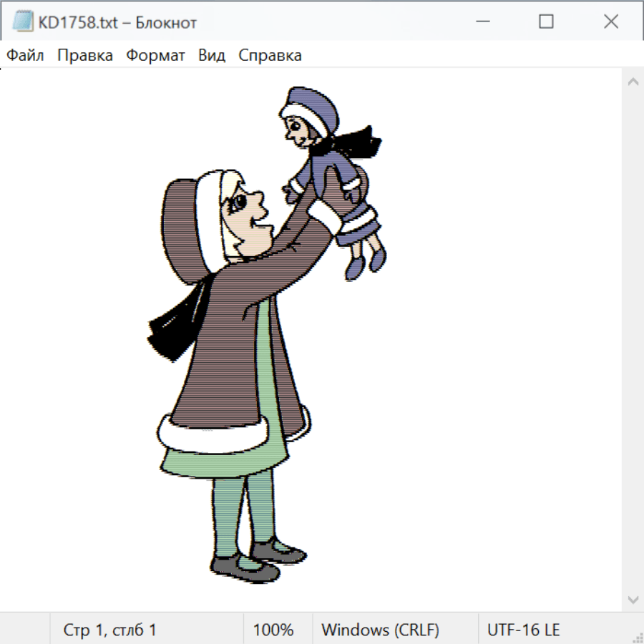Click the resize grip in the window corner
644x644 pixels.
tap(638, 637)
